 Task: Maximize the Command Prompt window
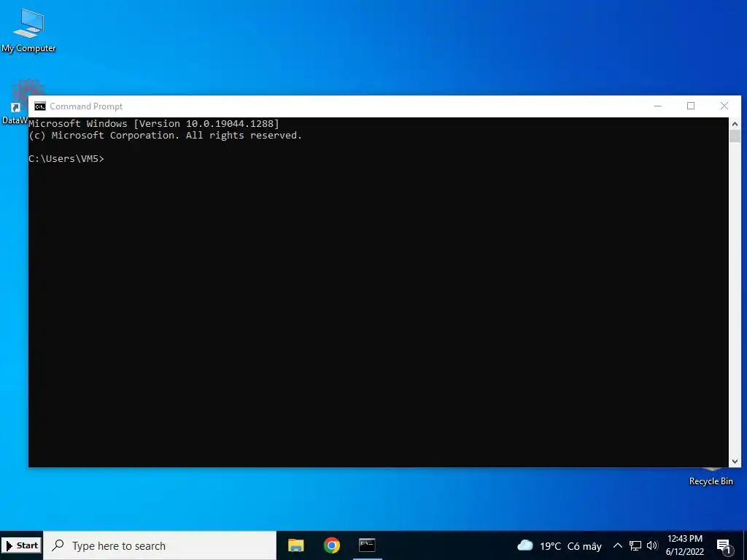[691, 106]
